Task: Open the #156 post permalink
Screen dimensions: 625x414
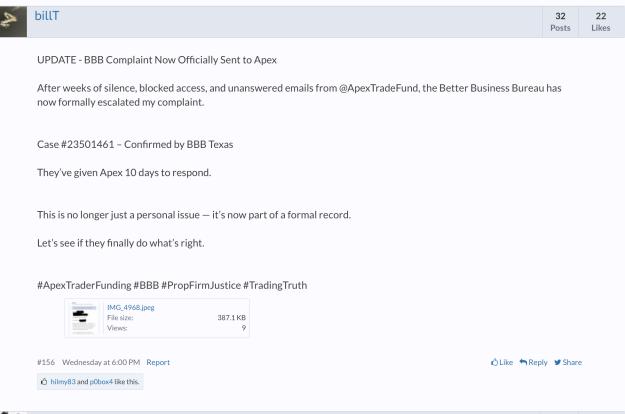Action: tap(46, 362)
